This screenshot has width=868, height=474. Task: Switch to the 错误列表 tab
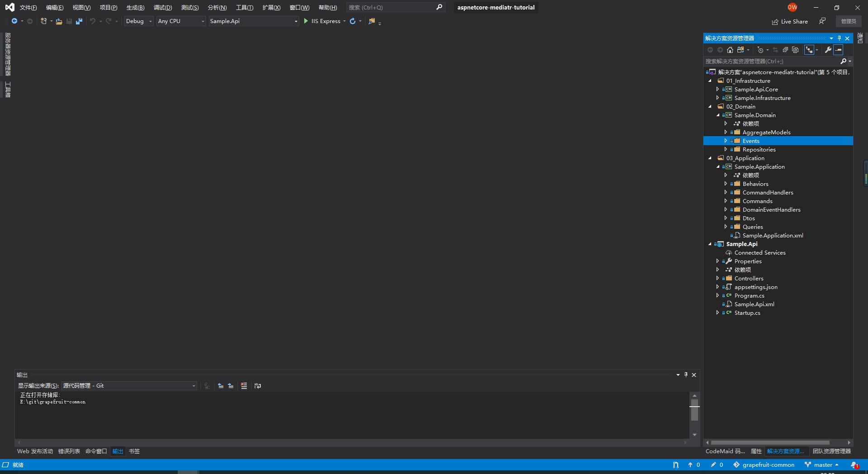69,451
